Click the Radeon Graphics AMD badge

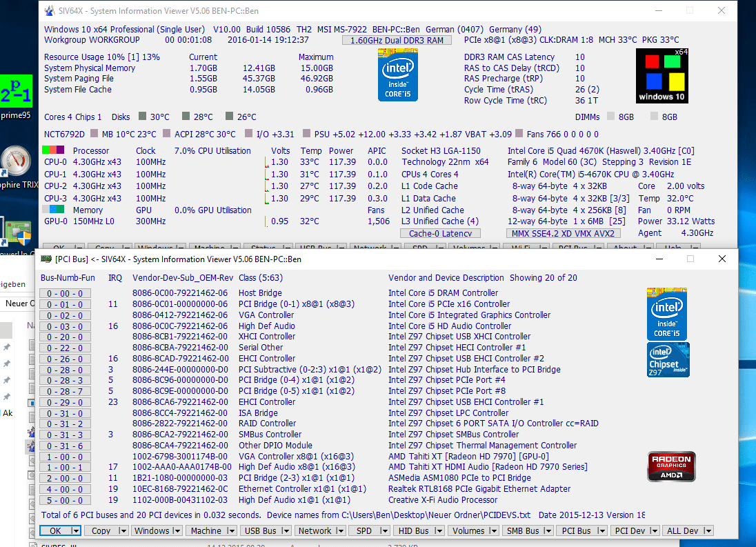(x=671, y=466)
